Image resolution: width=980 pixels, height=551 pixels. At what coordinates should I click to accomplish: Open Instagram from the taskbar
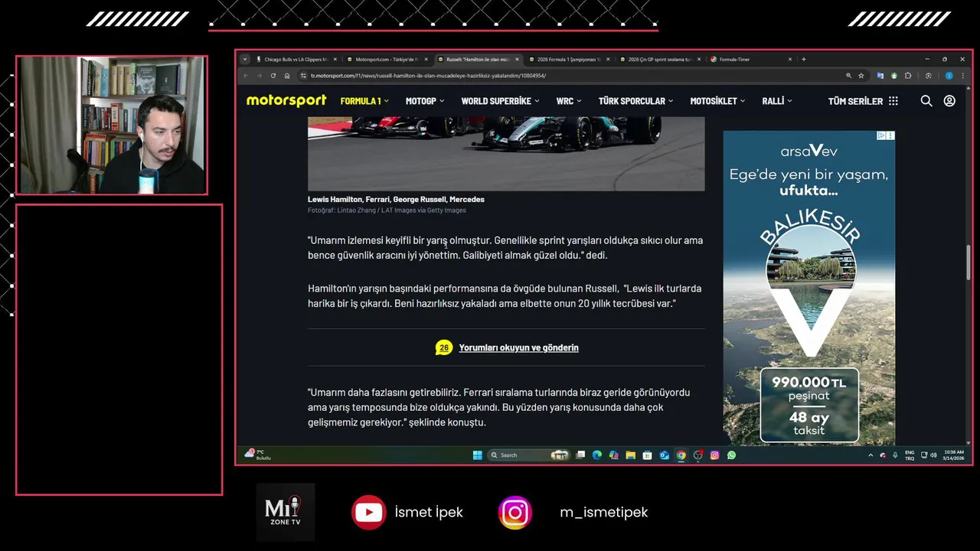coord(714,455)
